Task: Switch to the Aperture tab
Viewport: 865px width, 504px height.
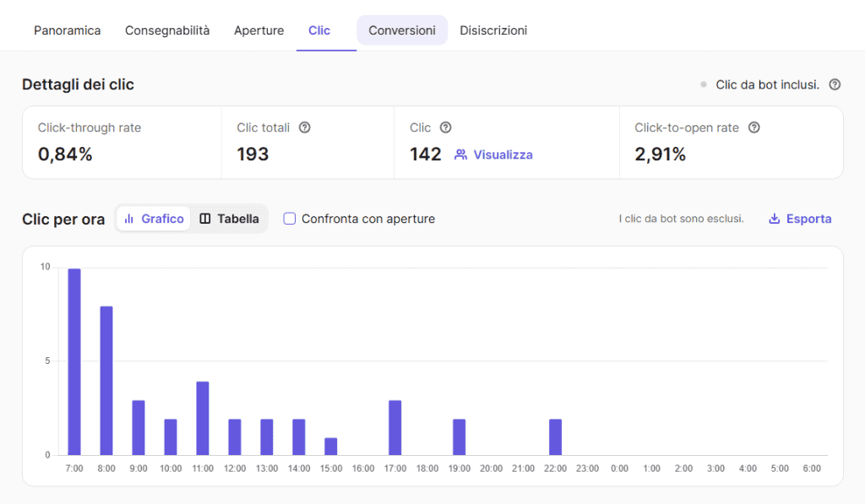Action: coord(258,30)
